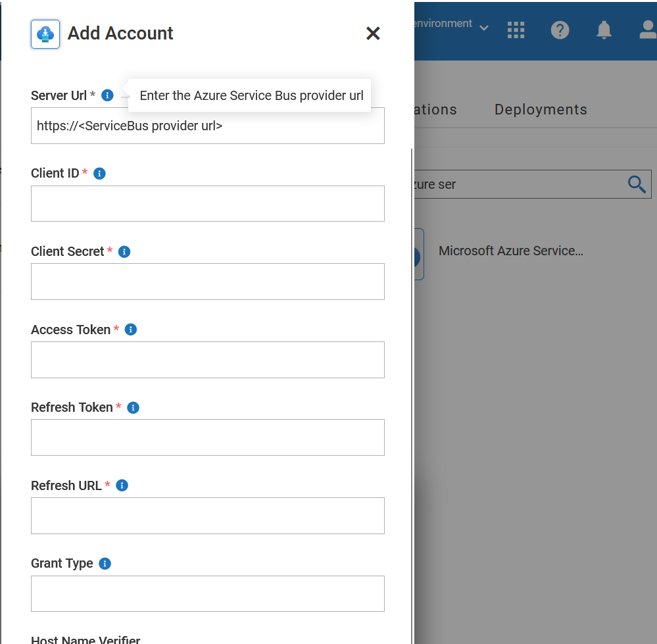657x644 pixels.
Task: Click the notifications bell
Action: (x=604, y=30)
